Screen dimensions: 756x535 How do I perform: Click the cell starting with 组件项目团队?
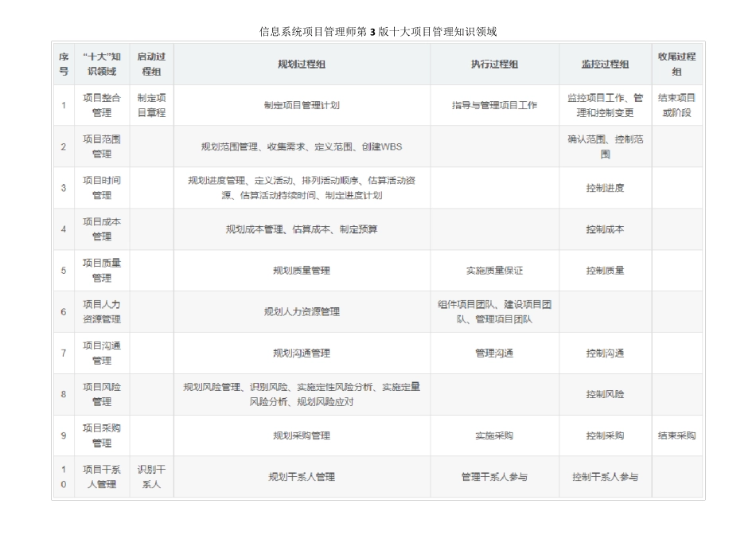pos(495,311)
